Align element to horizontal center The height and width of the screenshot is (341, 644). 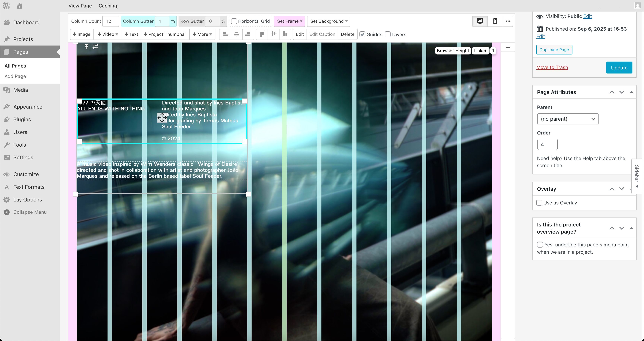(x=236, y=34)
